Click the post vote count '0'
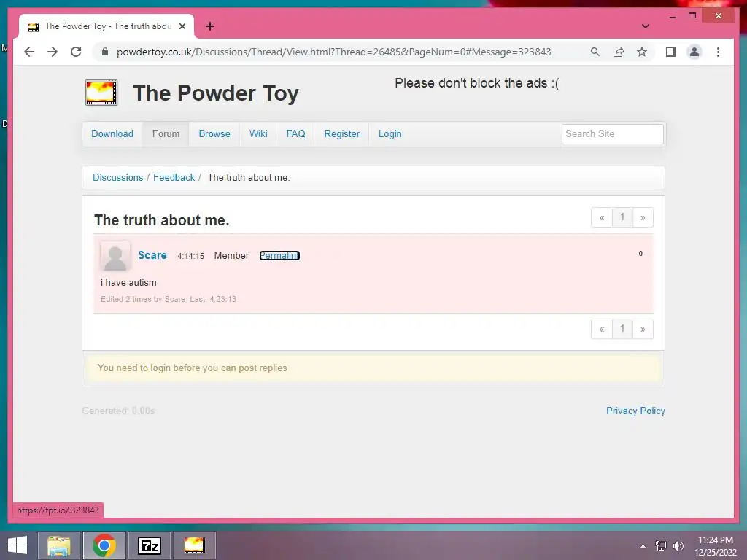The image size is (747, 560). [x=640, y=254]
